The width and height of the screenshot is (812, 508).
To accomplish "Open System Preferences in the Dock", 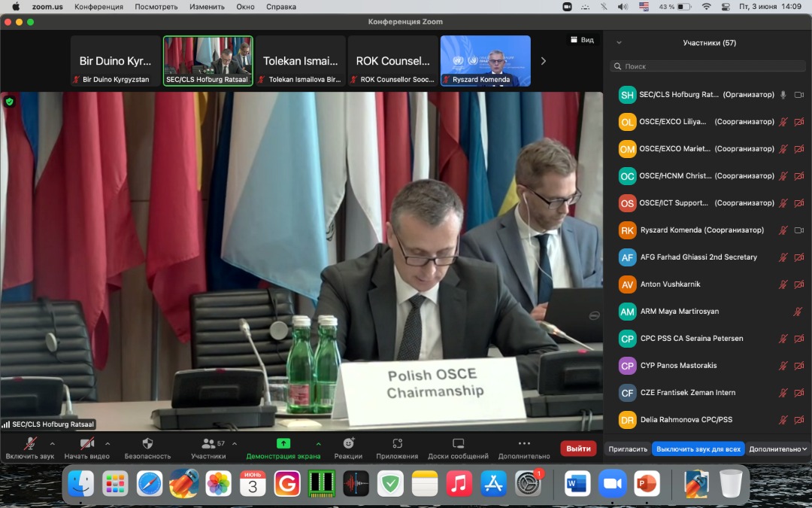I will point(528,484).
